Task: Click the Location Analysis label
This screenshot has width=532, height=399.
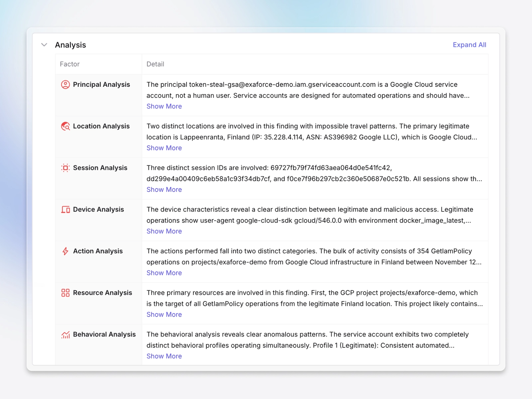Action: [101, 126]
